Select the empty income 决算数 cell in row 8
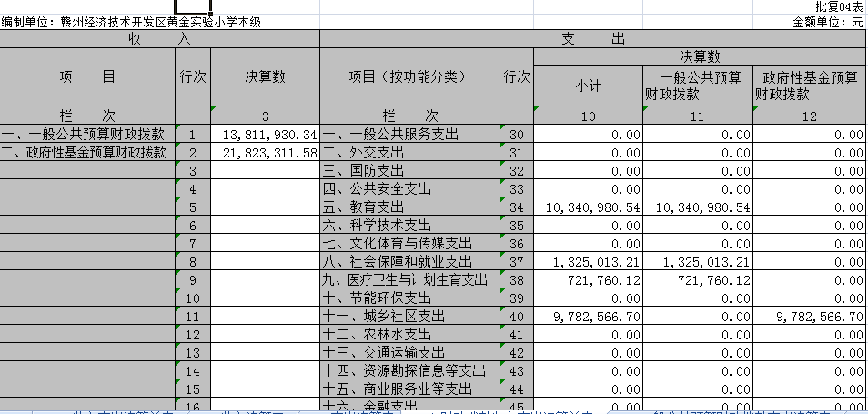 (265, 261)
